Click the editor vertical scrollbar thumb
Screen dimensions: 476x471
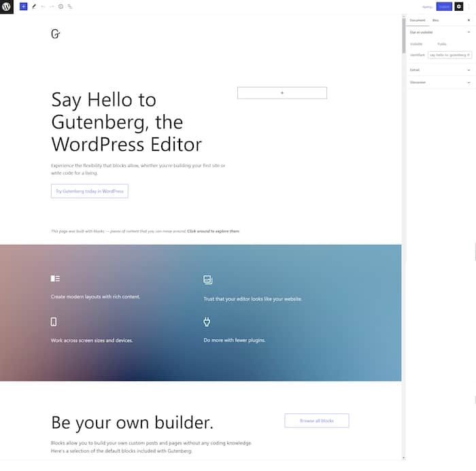[404, 36]
